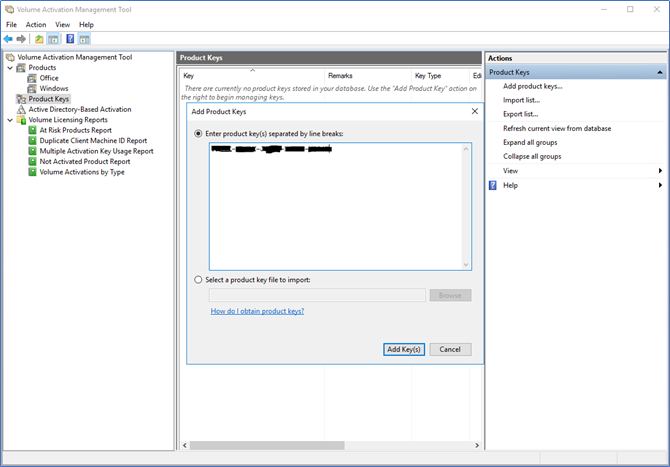Click the text area scrollbar down arrow
The width and height of the screenshot is (670, 467).
pyautogui.click(x=466, y=264)
